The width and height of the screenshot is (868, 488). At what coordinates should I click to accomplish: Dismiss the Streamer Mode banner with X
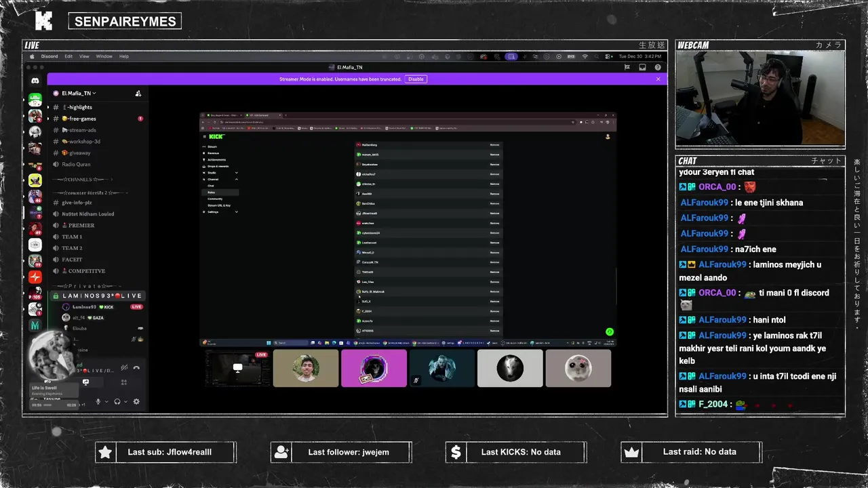click(x=658, y=79)
